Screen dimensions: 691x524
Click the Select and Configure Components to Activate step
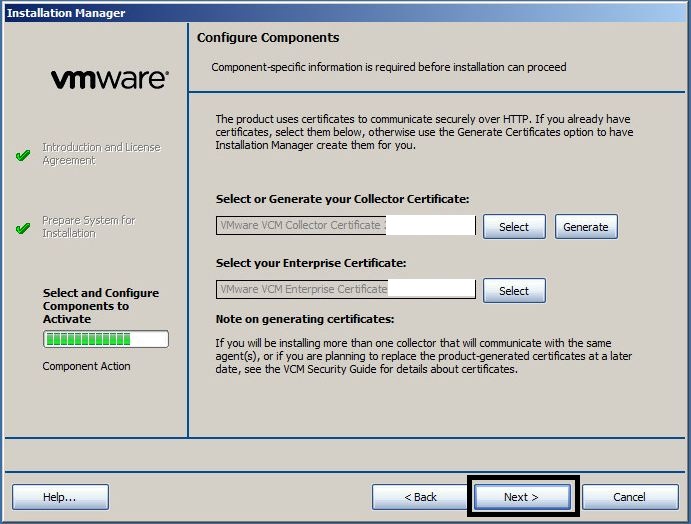point(100,306)
